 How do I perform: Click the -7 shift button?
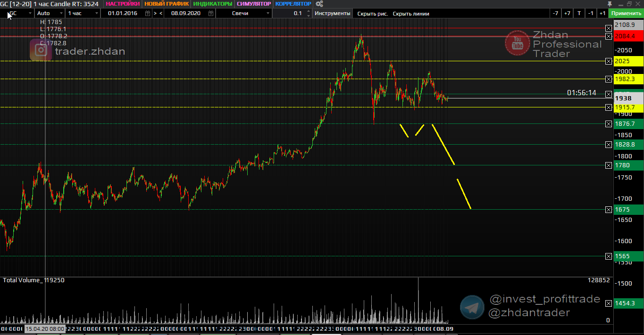click(x=555, y=13)
